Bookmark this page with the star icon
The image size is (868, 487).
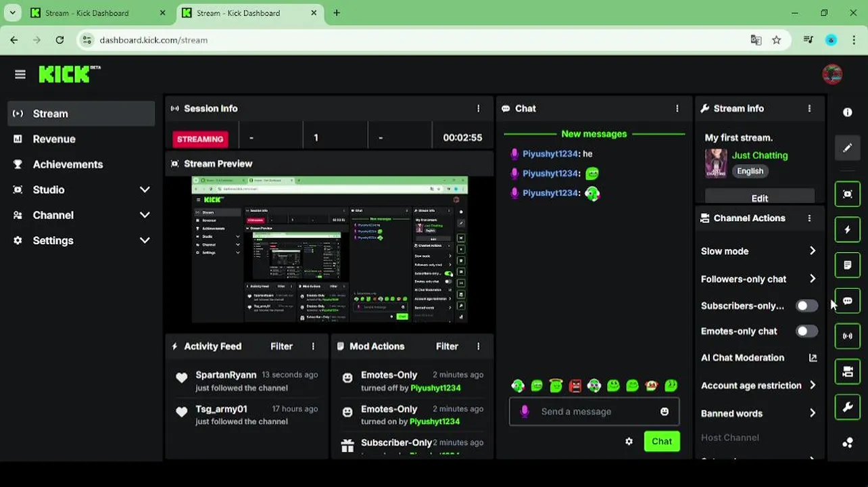776,40
